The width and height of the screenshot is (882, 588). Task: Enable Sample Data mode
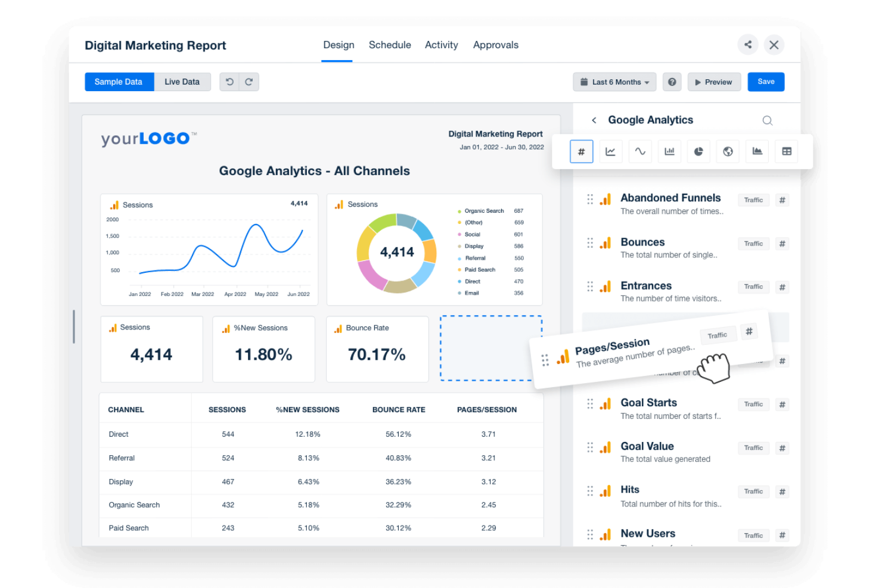coord(119,82)
